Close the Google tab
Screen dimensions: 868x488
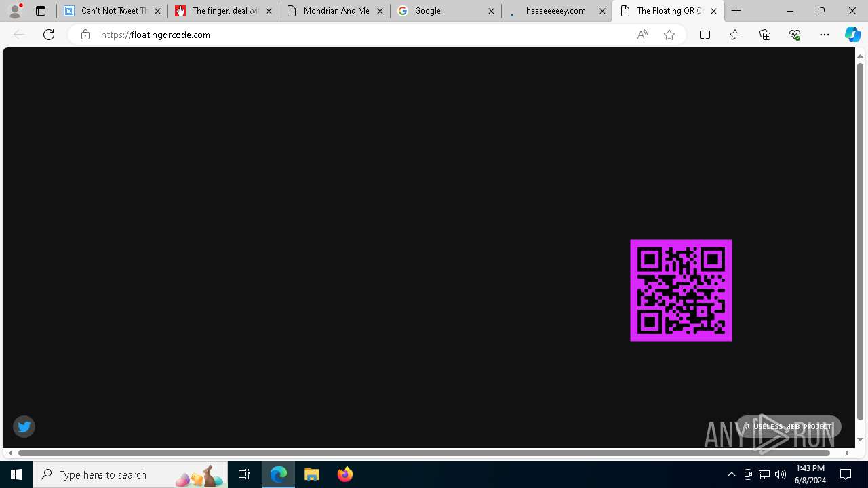click(491, 11)
